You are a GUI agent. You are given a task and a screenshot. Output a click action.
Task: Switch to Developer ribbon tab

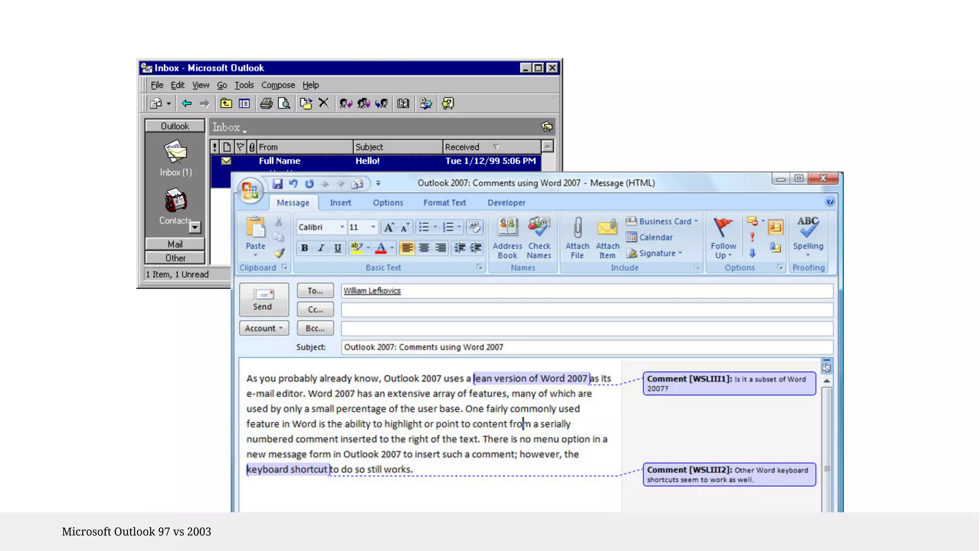(506, 203)
